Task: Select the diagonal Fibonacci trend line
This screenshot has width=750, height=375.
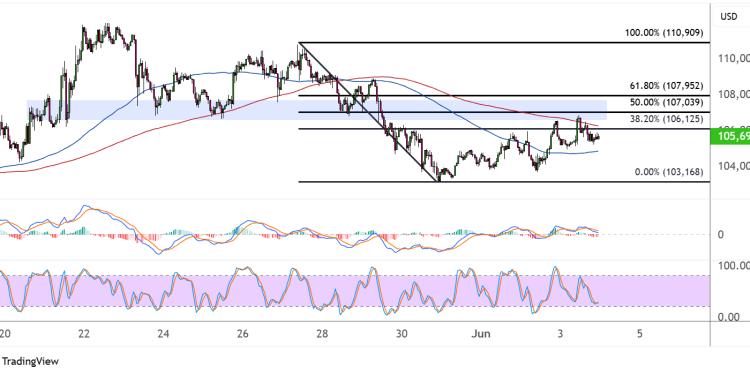Action: coord(368,112)
